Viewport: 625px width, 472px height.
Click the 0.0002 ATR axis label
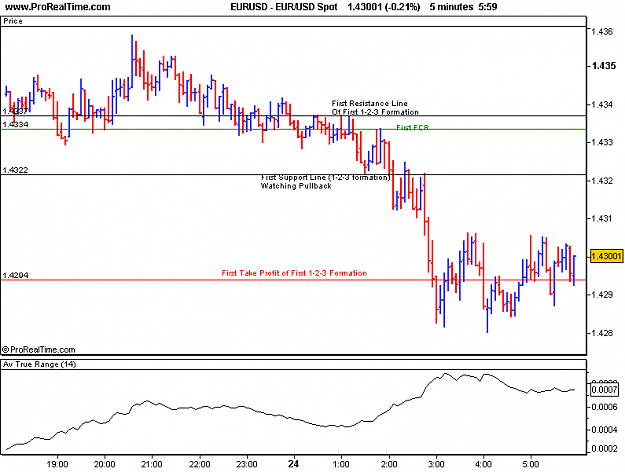[x=604, y=448]
